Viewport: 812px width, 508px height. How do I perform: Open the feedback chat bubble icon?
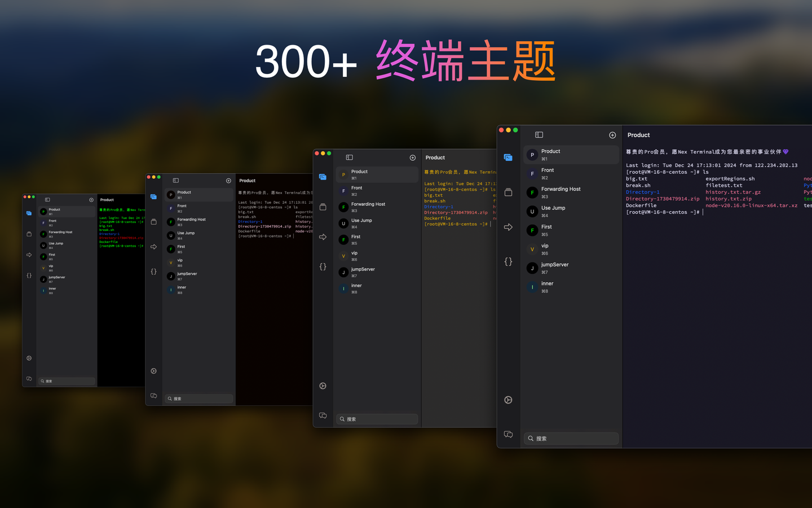click(508, 434)
